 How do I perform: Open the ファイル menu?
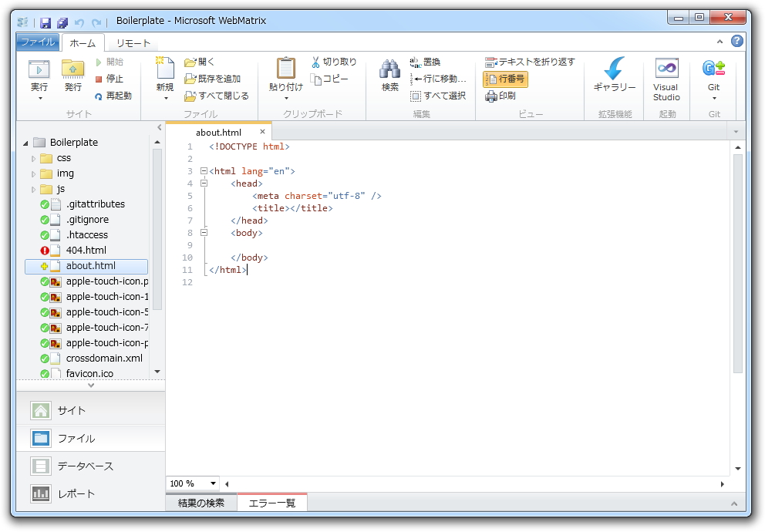pos(37,42)
